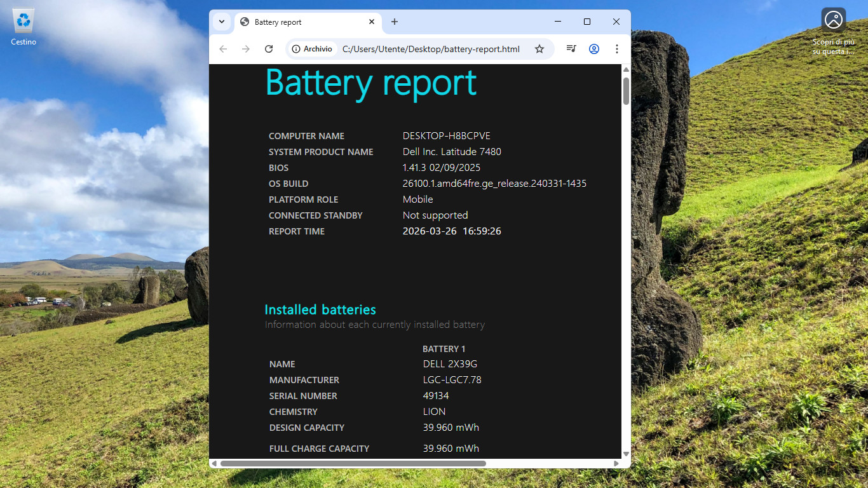Open the Cestino recycle bin icon
Screen dimensions: 868x488
[x=24, y=27]
